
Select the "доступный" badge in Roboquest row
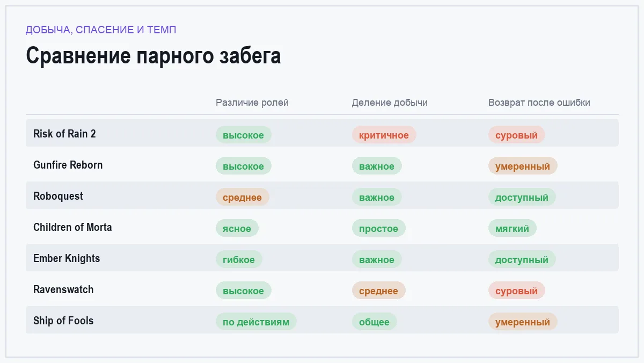pyautogui.click(x=522, y=197)
